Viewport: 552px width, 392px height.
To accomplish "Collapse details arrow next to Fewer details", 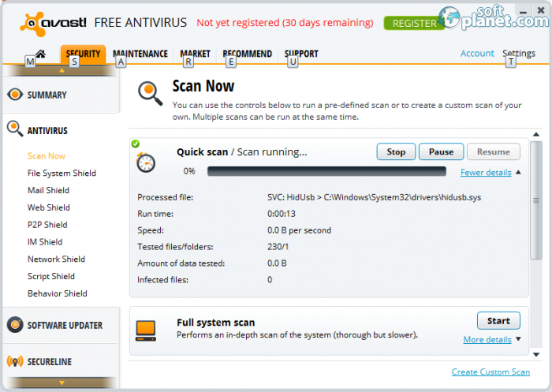I will coord(518,172).
